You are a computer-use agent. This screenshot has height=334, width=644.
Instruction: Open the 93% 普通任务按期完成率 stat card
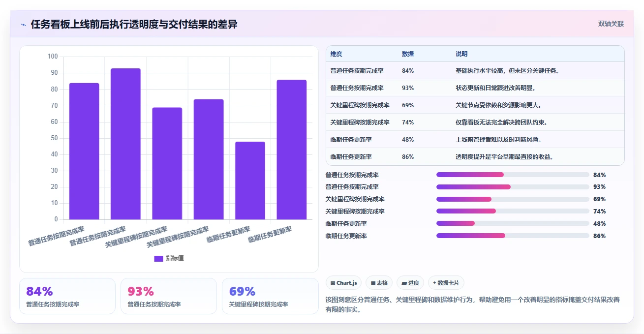[169, 296]
